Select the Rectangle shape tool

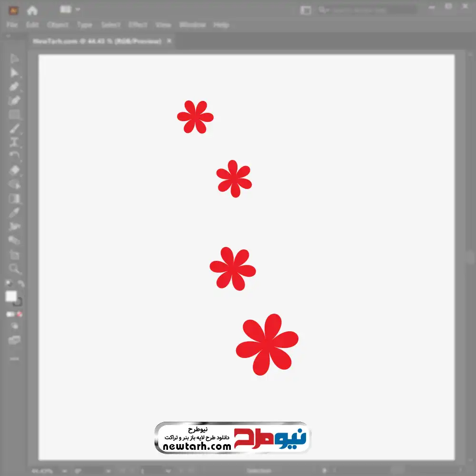pos(14,115)
